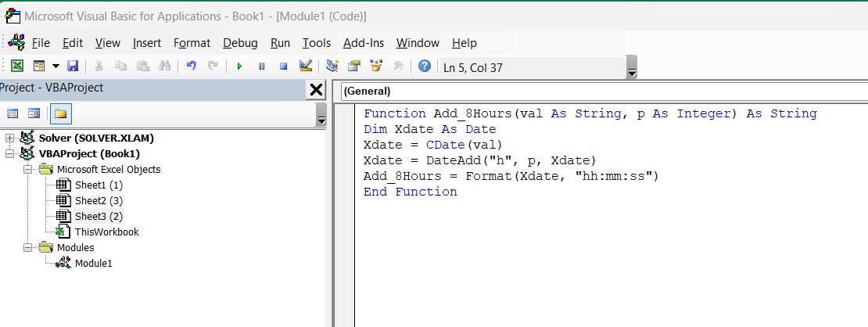
Task: Click the Format(Xdate, "hh:mm:ss") code line
Action: click(x=511, y=176)
